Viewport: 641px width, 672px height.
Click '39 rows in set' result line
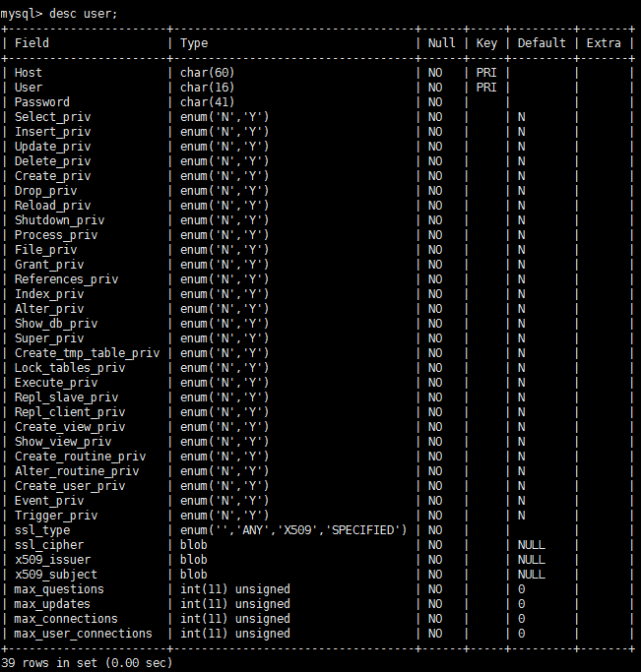(x=87, y=663)
